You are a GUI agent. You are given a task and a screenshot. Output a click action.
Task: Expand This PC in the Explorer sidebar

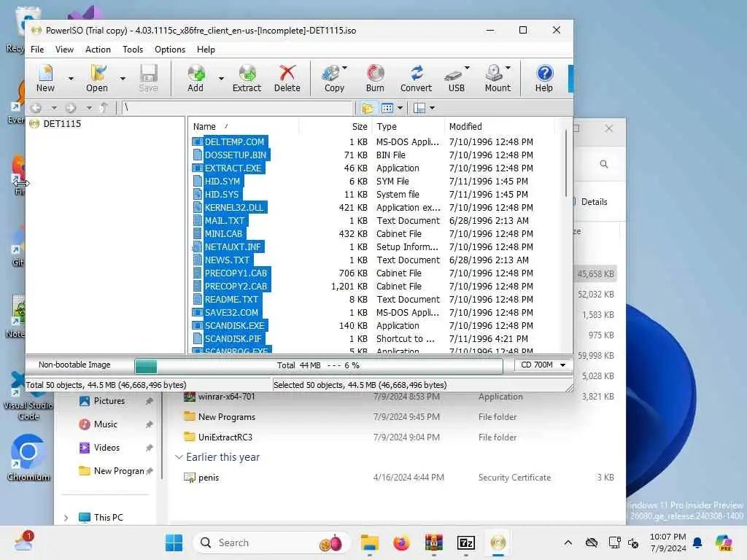pos(66,518)
